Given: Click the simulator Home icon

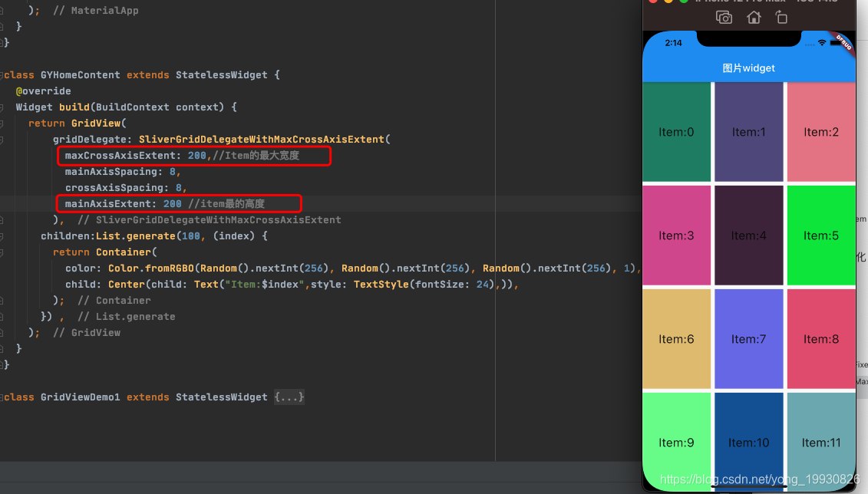Looking at the screenshot, I should pos(754,18).
